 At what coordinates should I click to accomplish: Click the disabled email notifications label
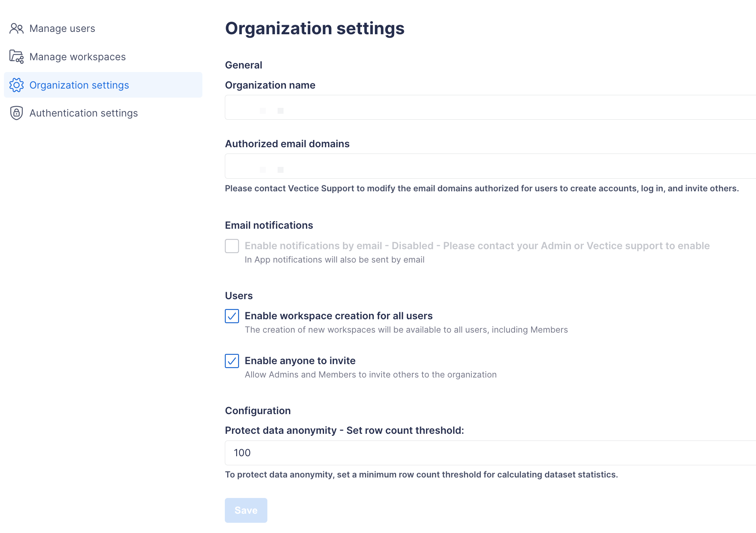pos(477,246)
